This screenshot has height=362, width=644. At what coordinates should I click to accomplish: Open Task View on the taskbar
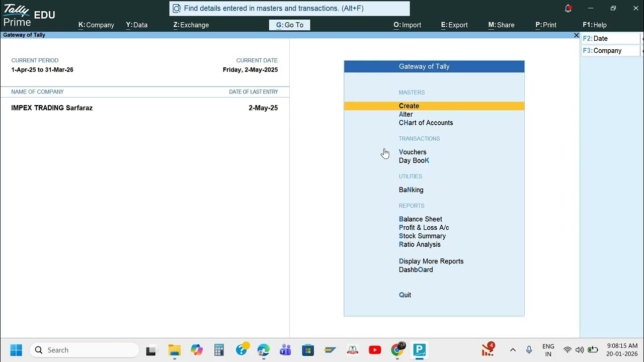[151, 350]
